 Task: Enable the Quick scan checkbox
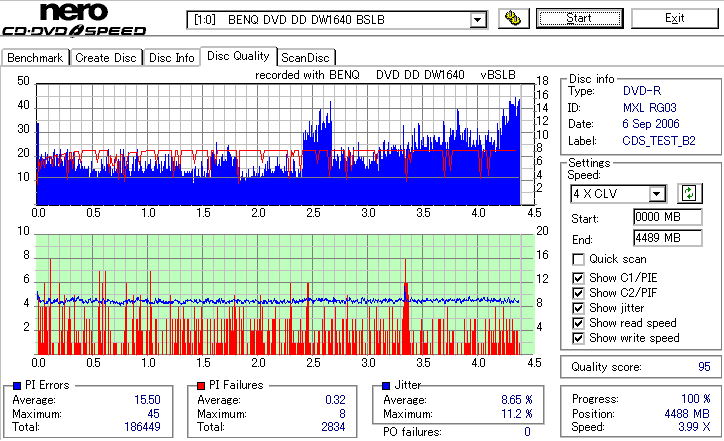[578, 259]
